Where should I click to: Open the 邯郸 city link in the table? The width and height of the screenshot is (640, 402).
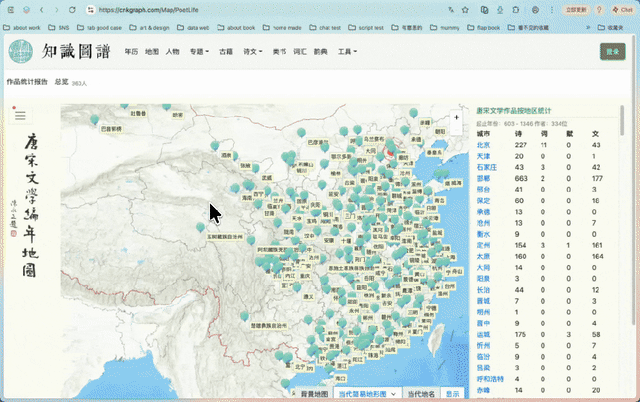click(483, 178)
